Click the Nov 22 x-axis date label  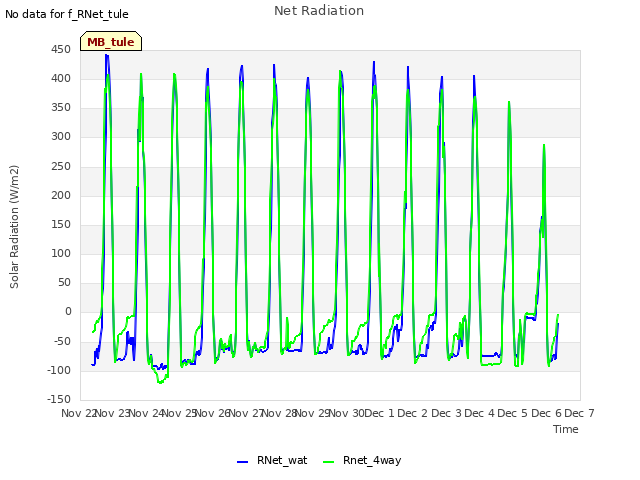tap(78, 413)
